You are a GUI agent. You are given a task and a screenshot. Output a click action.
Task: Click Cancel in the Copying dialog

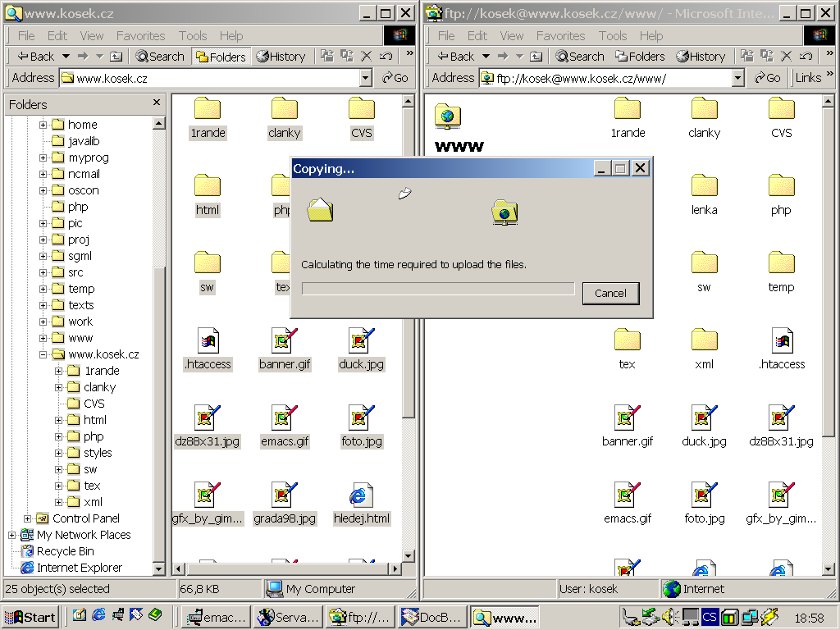(610, 294)
